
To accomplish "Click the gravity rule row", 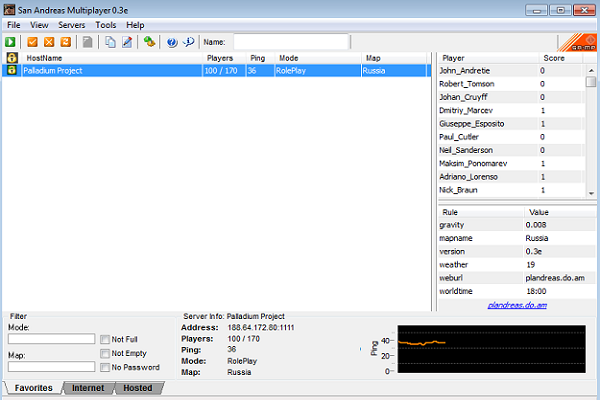I will coord(517,225).
